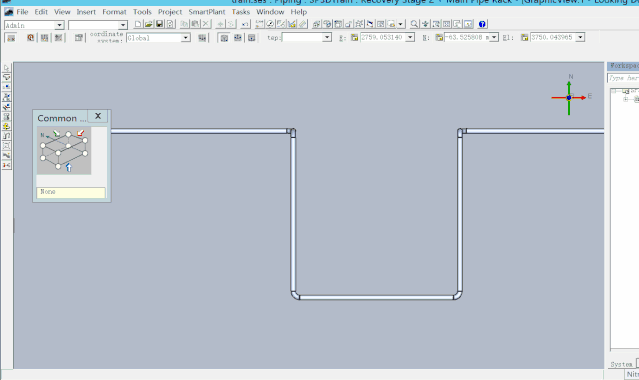Open the View menu

62,12
